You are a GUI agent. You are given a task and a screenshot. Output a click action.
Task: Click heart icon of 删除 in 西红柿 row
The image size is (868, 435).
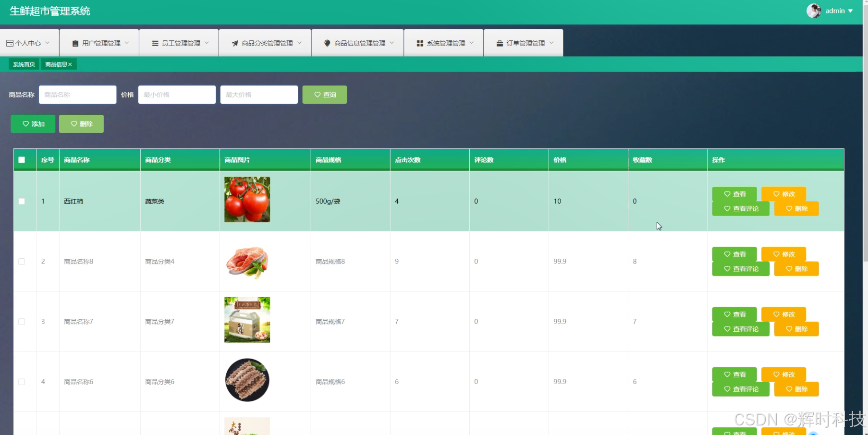point(789,209)
